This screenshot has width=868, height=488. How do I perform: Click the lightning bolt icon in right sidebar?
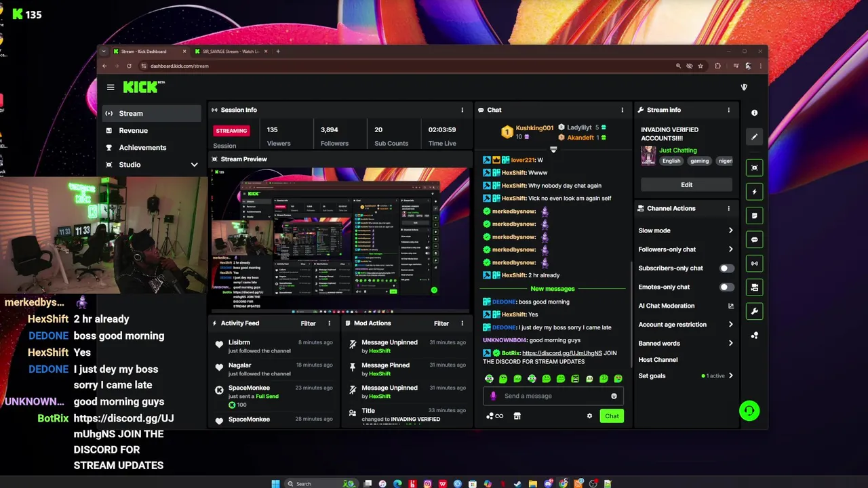click(754, 192)
